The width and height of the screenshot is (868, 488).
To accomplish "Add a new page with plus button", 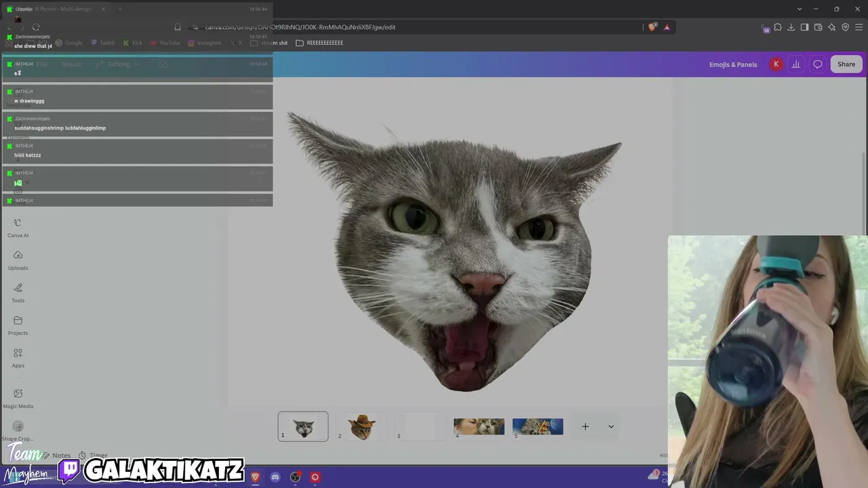I will click(585, 426).
